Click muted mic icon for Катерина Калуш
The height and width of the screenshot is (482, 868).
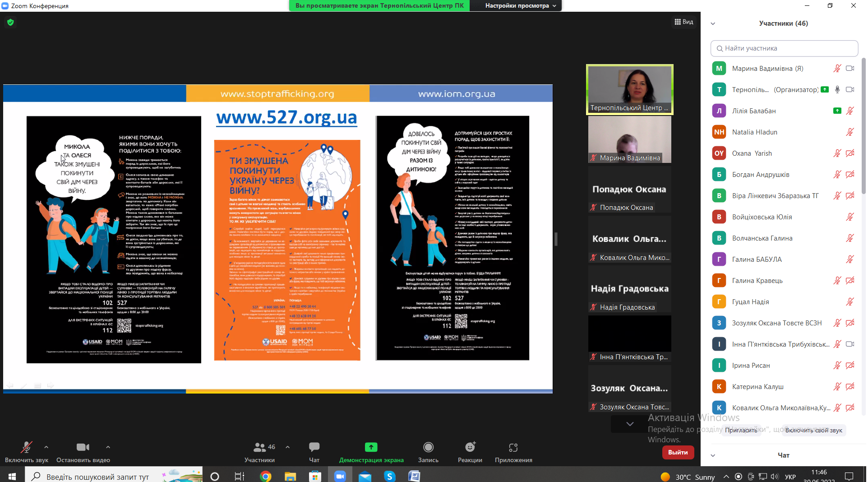[x=837, y=386]
